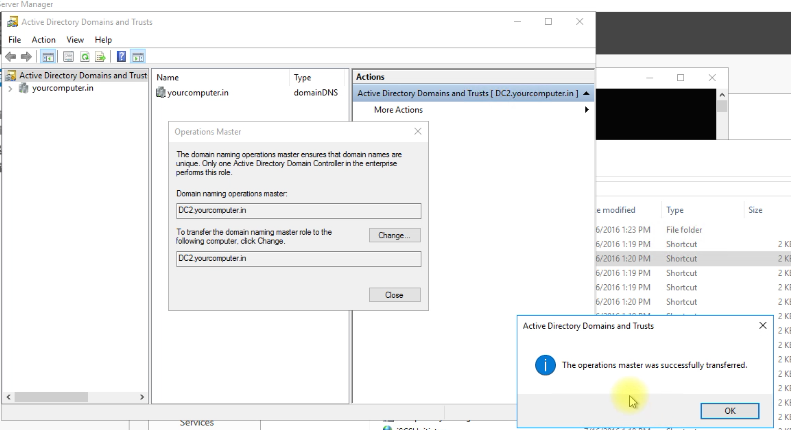This screenshot has width=791, height=430.
Task: Click Type column header in background file list
Action: click(675, 210)
